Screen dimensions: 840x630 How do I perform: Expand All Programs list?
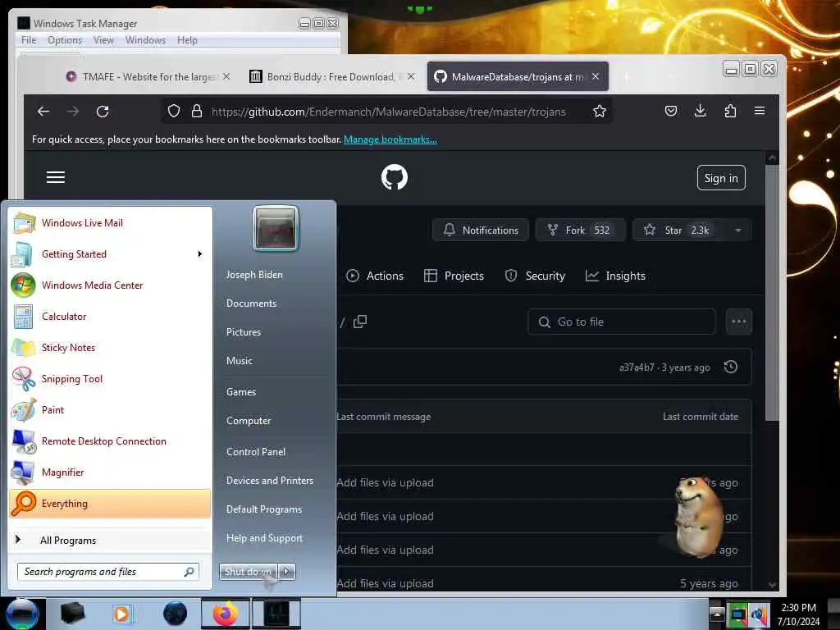pos(110,540)
